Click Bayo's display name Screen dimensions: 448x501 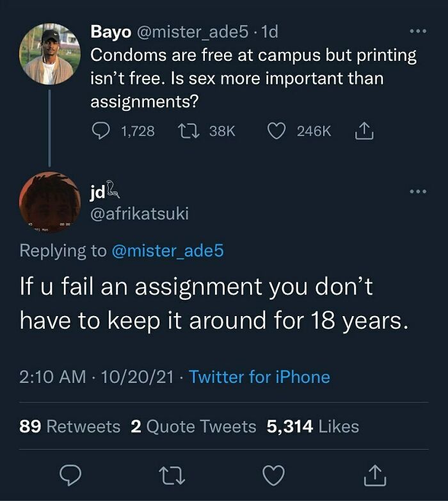(x=111, y=31)
